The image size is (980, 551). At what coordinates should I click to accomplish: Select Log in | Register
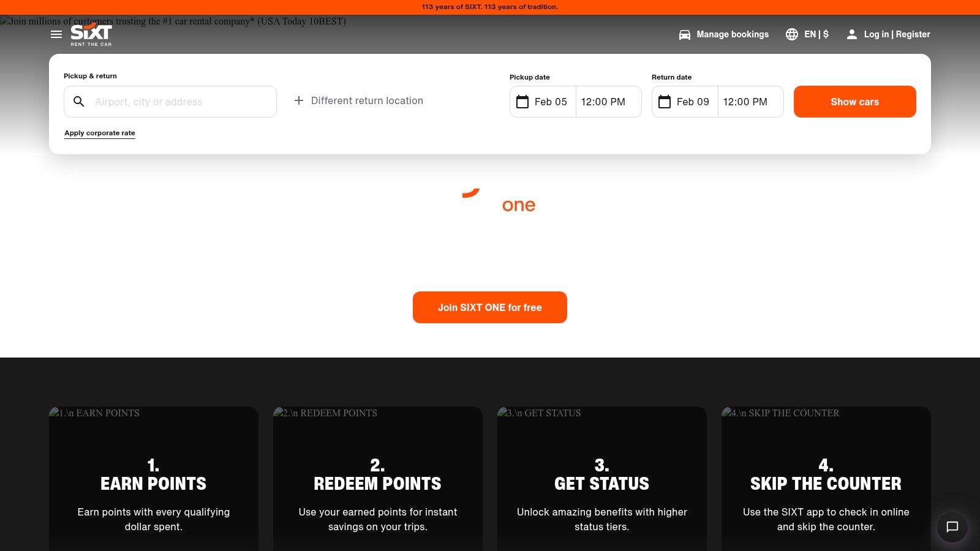click(x=895, y=34)
